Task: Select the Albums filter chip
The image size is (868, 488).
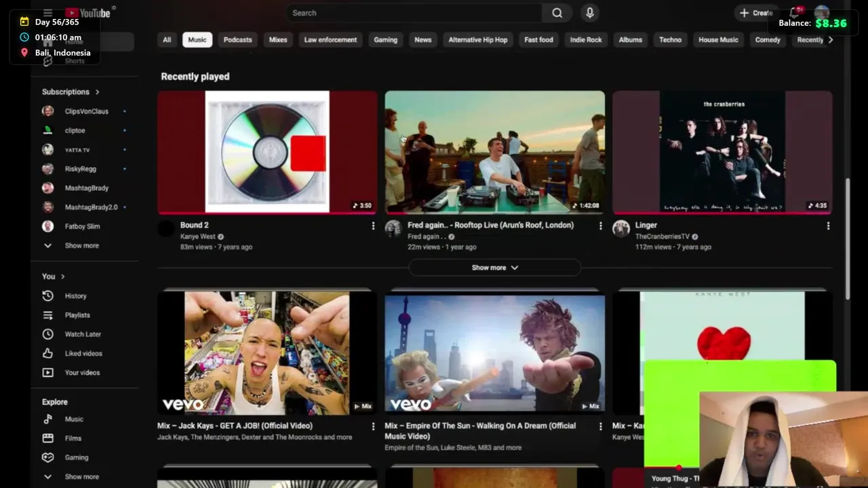Action: 631,40
